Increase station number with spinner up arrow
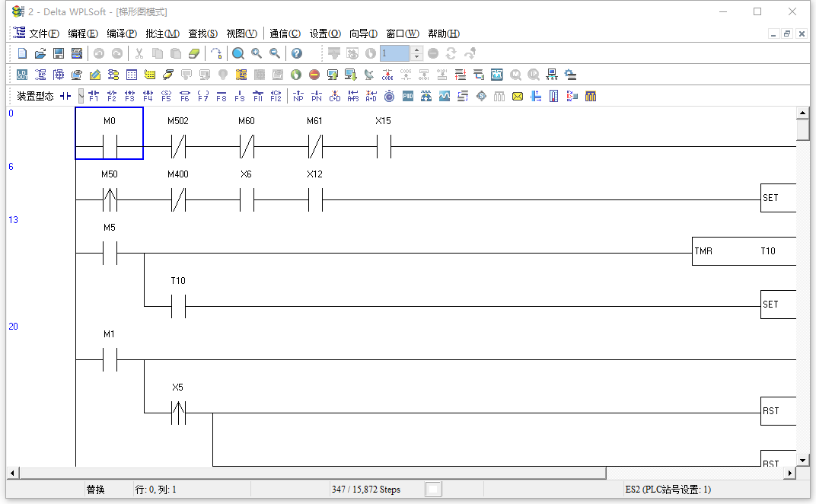The height and width of the screenshot is (504, 816). point(416,49)
